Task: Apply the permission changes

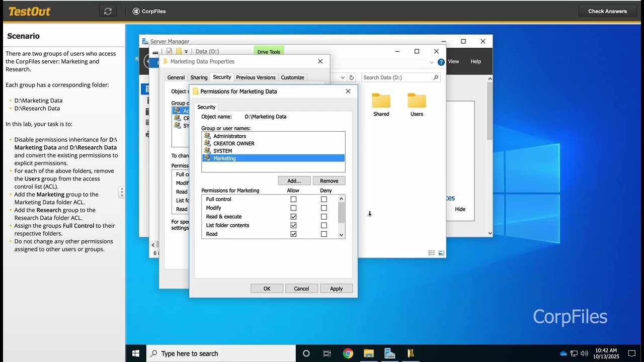Action: [336, 289]
